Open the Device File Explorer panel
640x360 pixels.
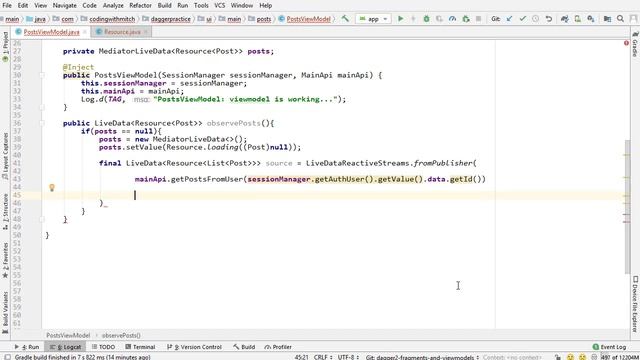click(x=635, y=304)
